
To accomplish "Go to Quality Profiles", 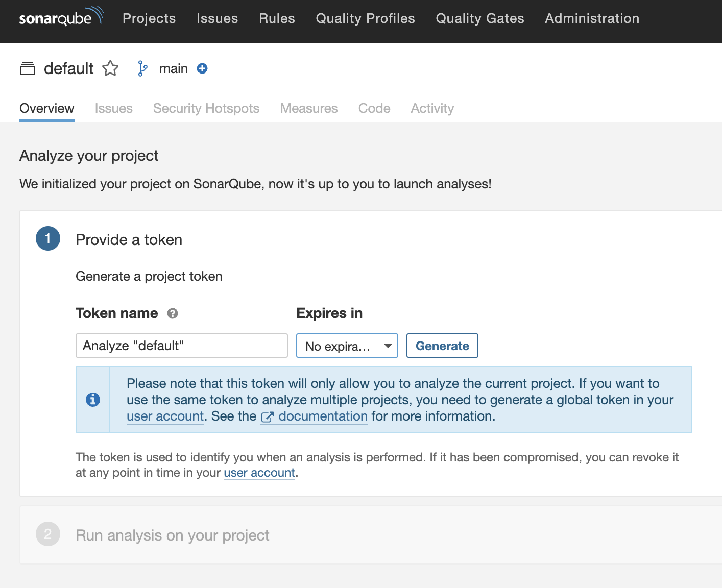I will click(x=365, y=18).
